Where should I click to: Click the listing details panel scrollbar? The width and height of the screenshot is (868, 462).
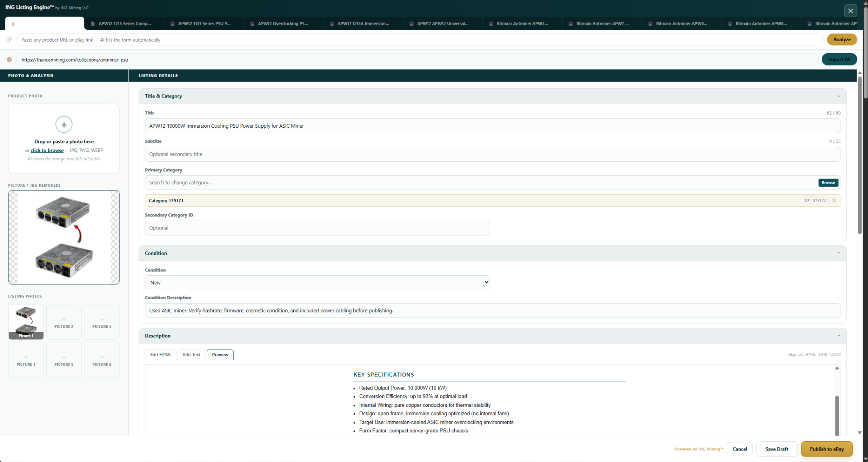pos(860,155)
